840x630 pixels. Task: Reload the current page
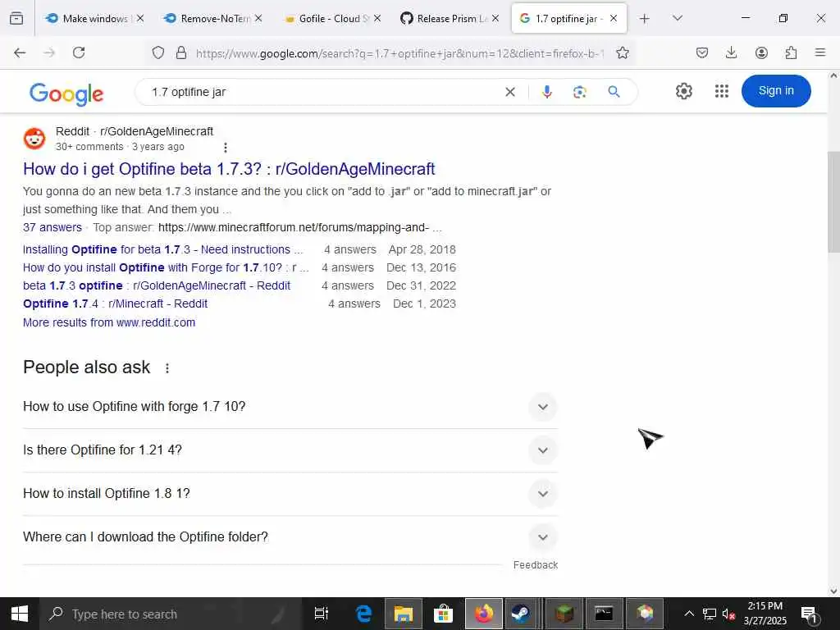pyautogui.click(x=79, y=52)
